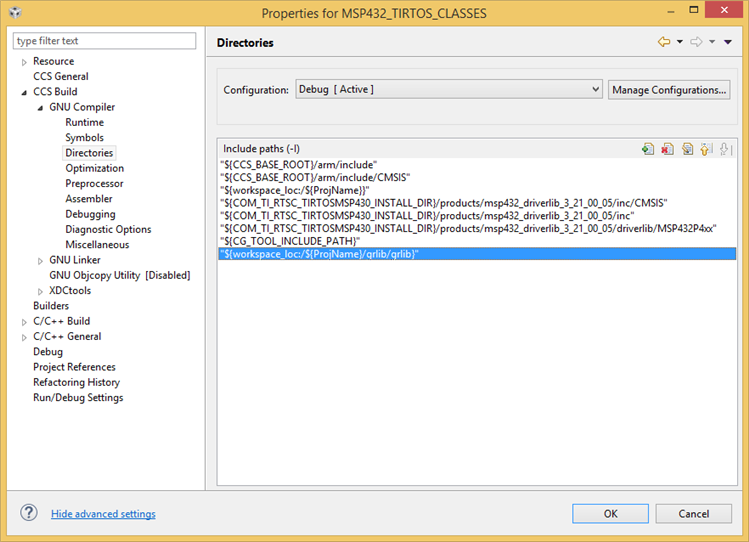Move selected include path down
The image size is (749, 542).
click(726, 149)
